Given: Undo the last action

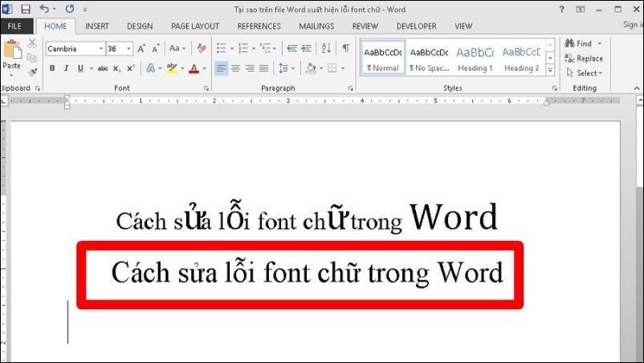Looking at the screenshot, I should 44,9.
